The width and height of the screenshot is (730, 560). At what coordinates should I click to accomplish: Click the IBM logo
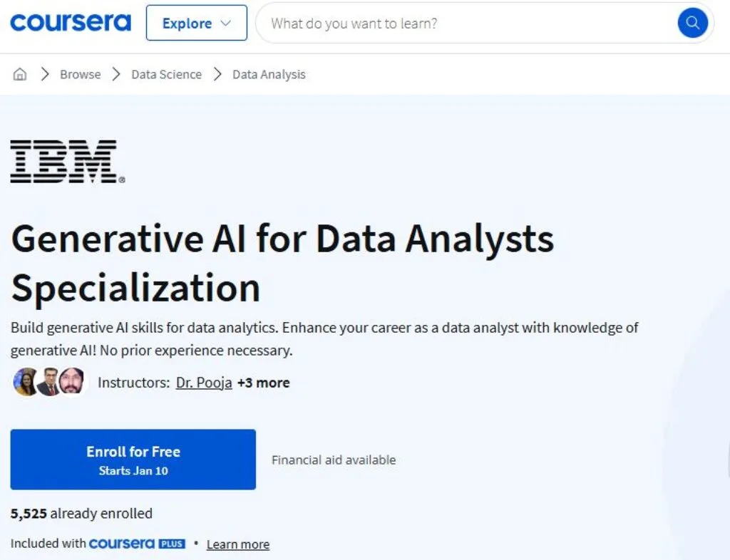tap(67, 162)
